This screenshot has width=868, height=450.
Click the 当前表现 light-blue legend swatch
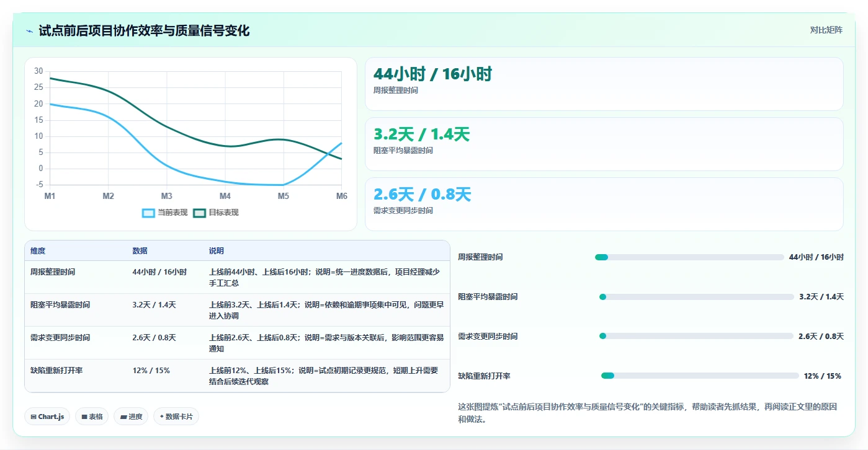click(148, 213)
